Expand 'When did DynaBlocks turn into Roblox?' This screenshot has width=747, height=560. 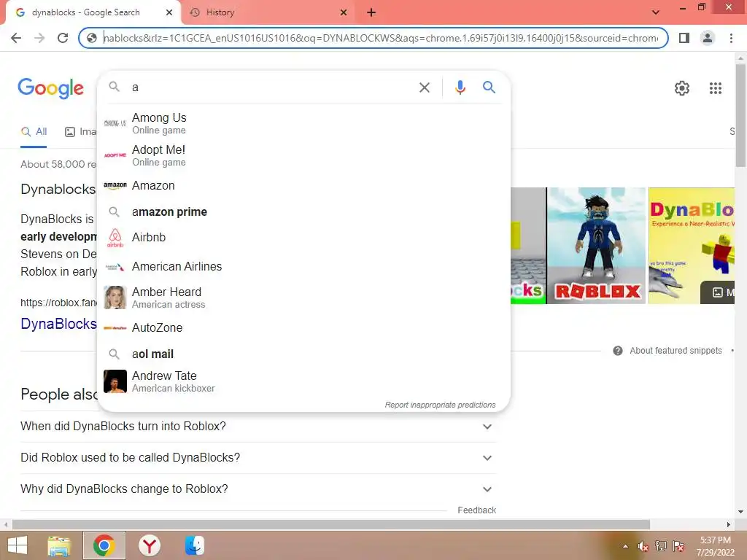pyautogui.click(x=258, y=426)
